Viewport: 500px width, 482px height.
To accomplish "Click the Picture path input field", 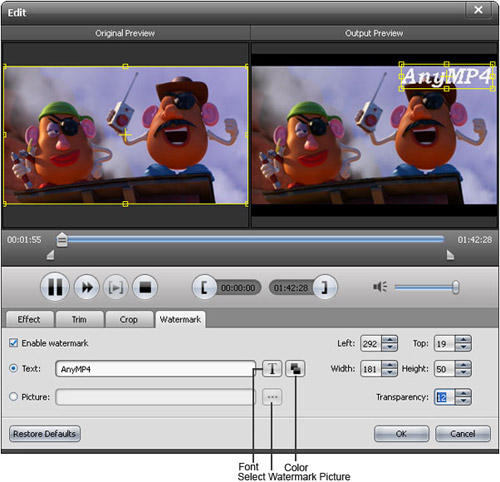I will coord(155,397).
